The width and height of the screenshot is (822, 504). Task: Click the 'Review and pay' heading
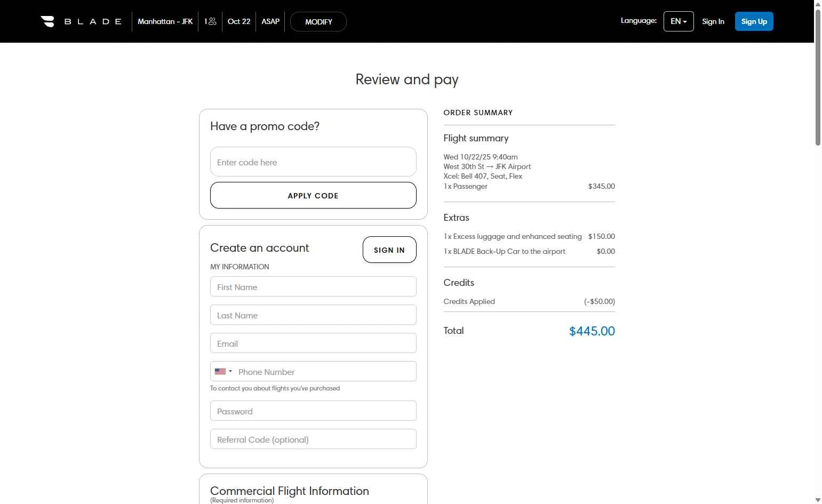407,79
